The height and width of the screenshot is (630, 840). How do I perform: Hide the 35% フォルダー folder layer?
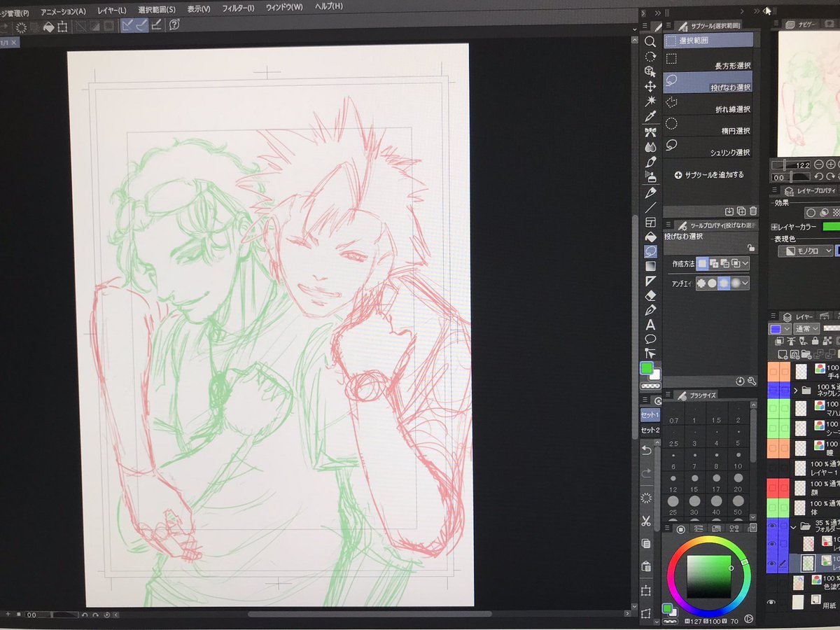[771, 526]
